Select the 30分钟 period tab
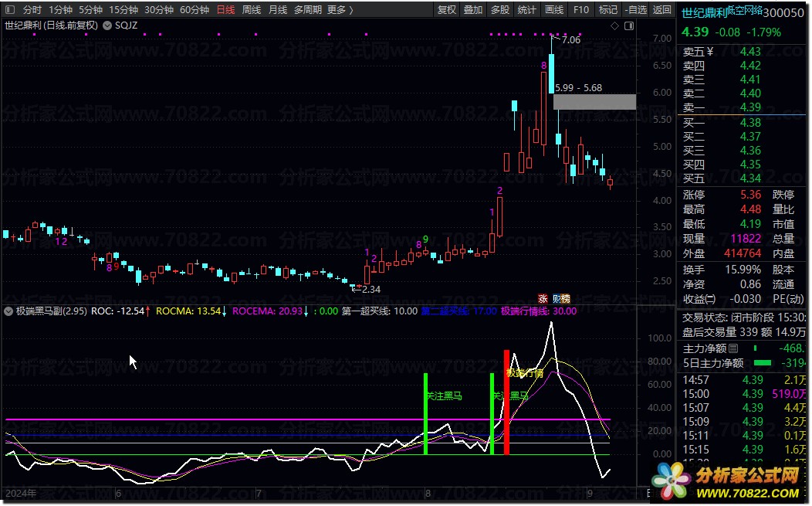This screenshot has height=506, width=812. [159, 10]
